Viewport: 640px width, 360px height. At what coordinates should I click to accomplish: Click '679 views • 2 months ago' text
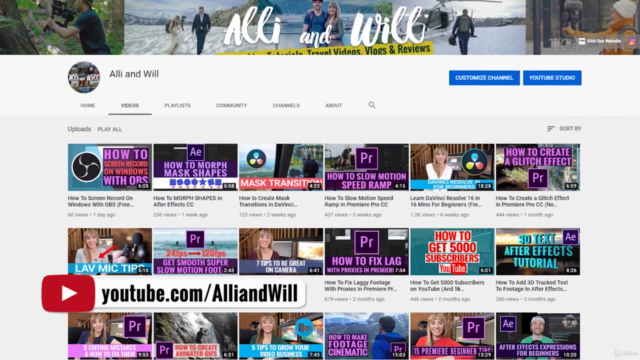(354, 299)
